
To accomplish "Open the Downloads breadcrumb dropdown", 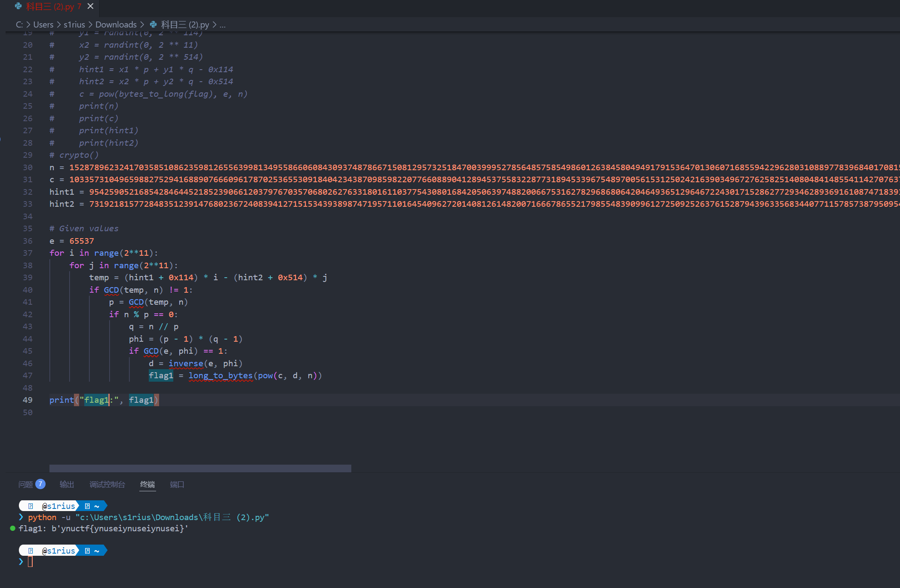I will point(116,25).
